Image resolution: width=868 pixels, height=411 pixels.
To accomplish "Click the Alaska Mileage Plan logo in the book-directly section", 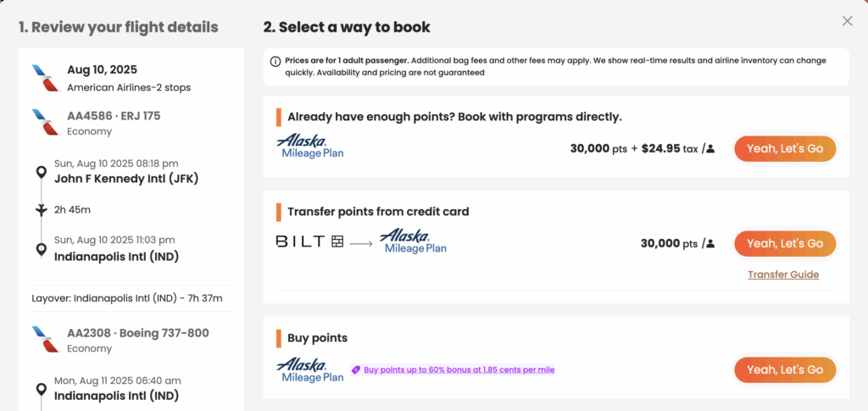I will click(x=310, y=147).
